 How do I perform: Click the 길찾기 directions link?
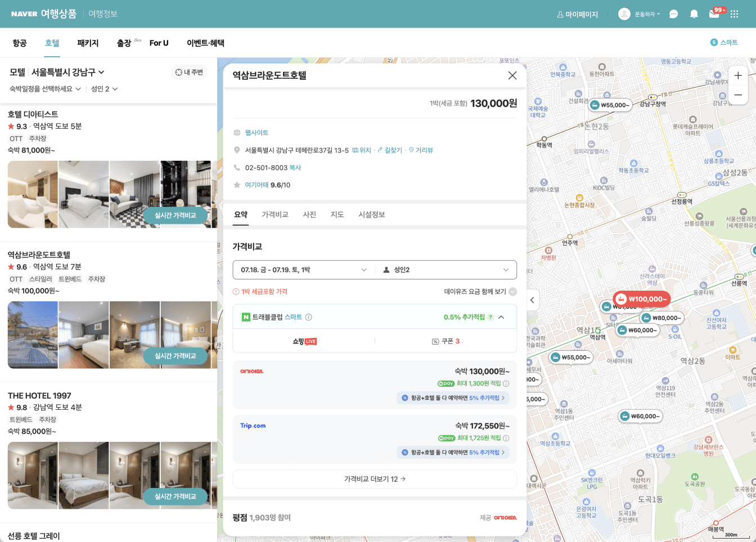(390, 150)
